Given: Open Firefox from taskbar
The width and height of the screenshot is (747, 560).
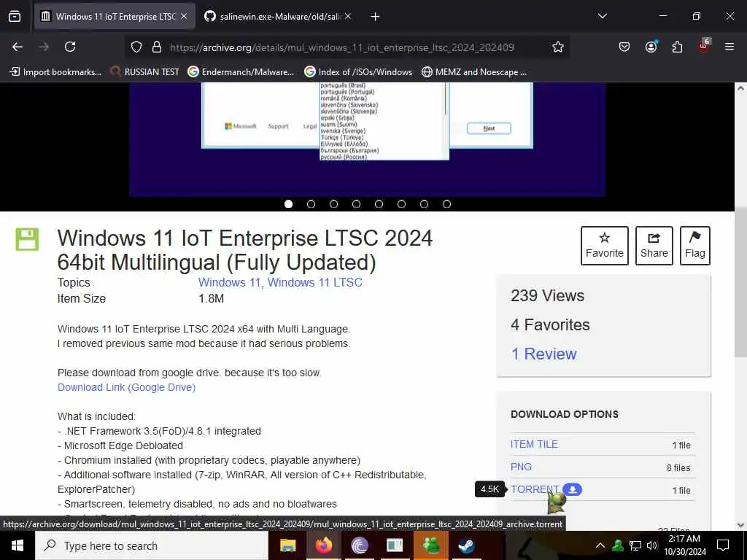Looking at the screenshot, I should [323, 545].
